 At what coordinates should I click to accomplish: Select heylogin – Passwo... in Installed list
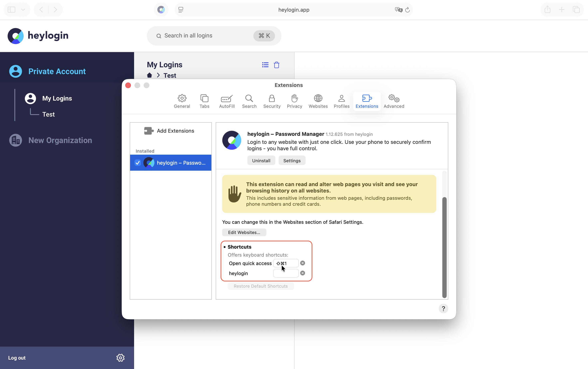tap(171, 163)
